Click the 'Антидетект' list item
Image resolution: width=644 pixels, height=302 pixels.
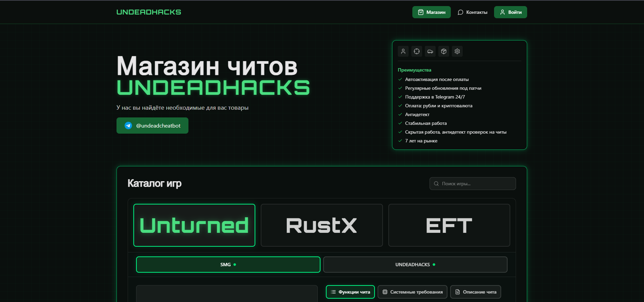point(417,114)
